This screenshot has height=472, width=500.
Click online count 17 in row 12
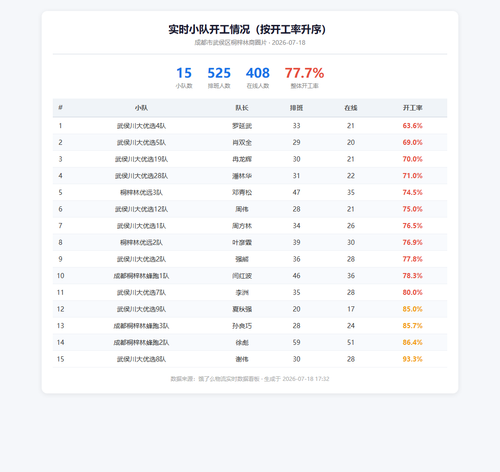[351, 309]
